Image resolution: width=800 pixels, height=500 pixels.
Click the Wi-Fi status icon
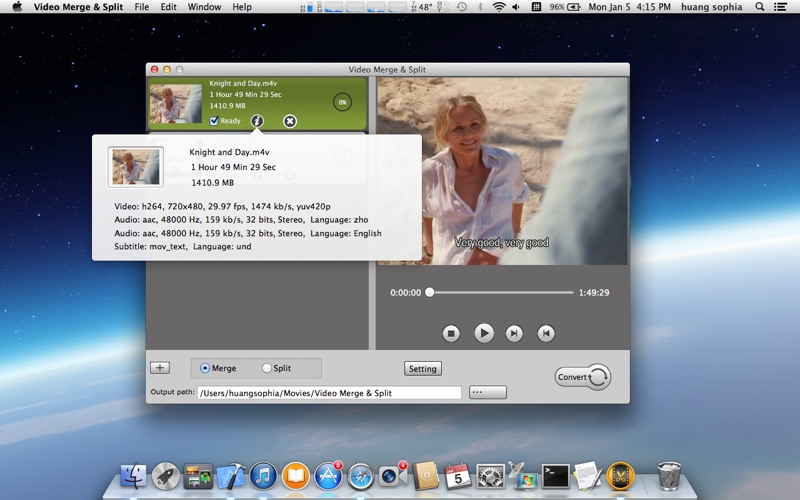499,7
